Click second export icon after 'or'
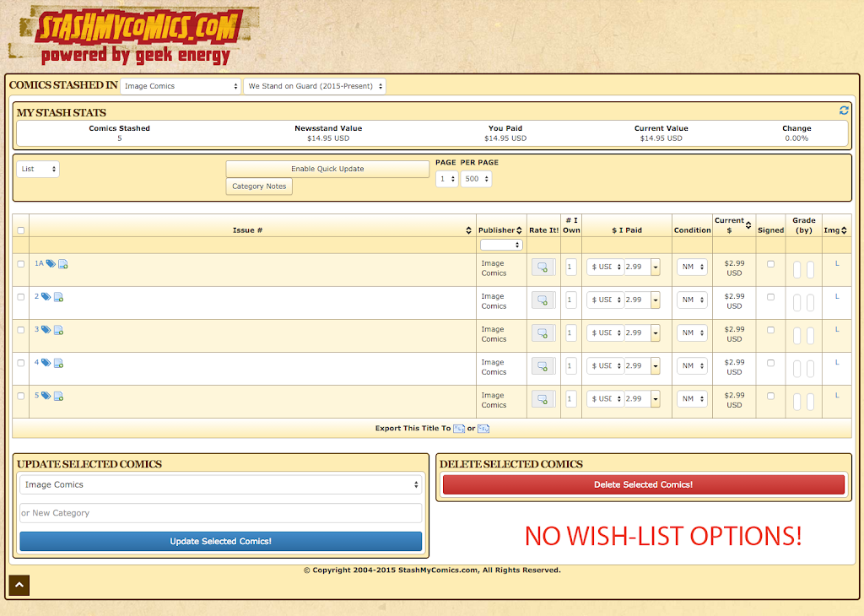864x616 pixels. click(x=483, y=429)
